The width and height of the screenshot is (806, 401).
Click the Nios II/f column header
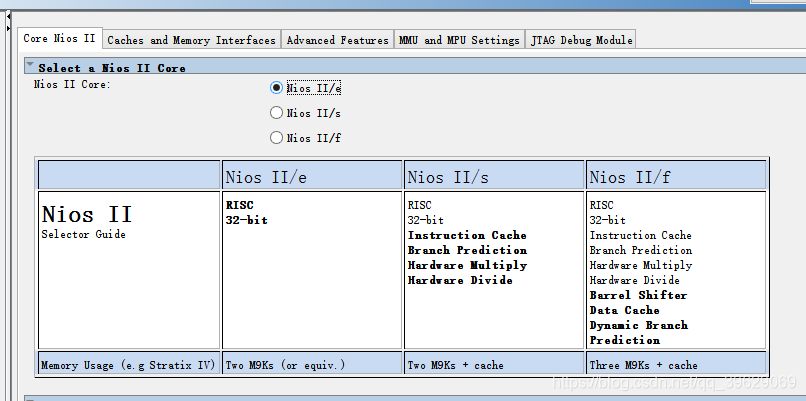click(676, 175)
